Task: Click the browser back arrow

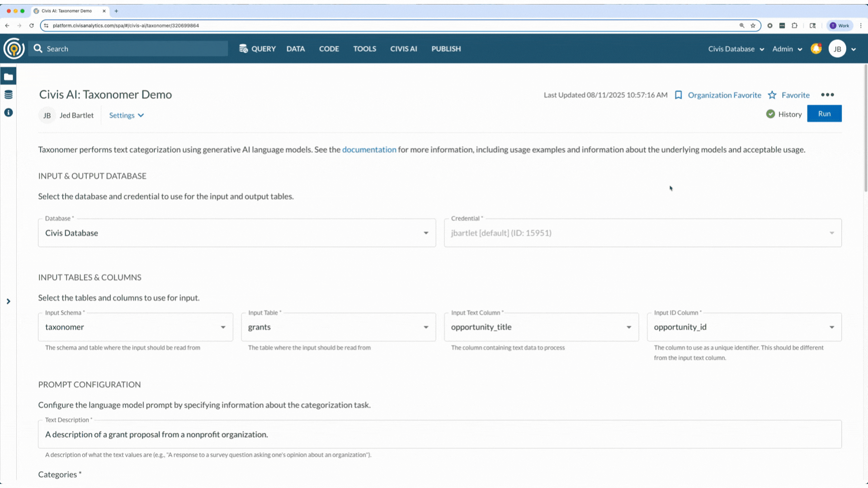Action: [7, 26]
